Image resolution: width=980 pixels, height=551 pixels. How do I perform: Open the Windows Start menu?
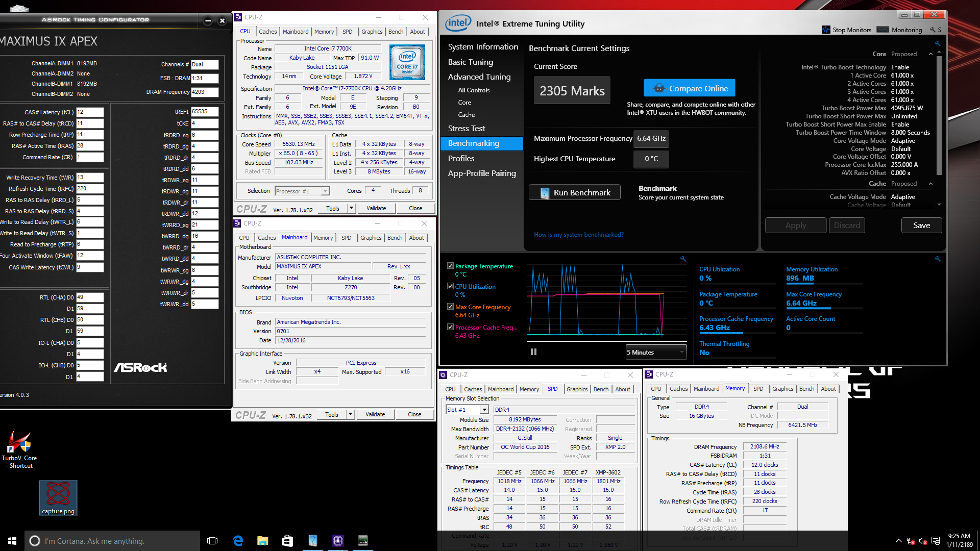(x=12, y=541)
